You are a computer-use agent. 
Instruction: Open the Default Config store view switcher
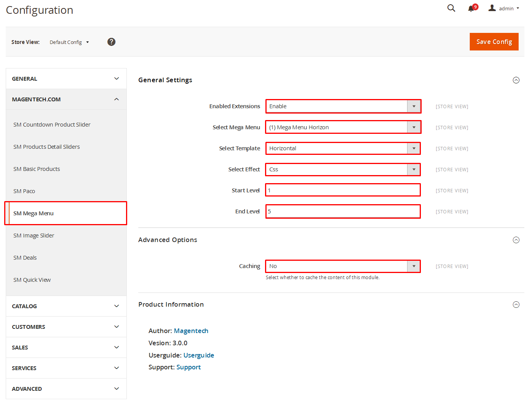pos(69,42)
